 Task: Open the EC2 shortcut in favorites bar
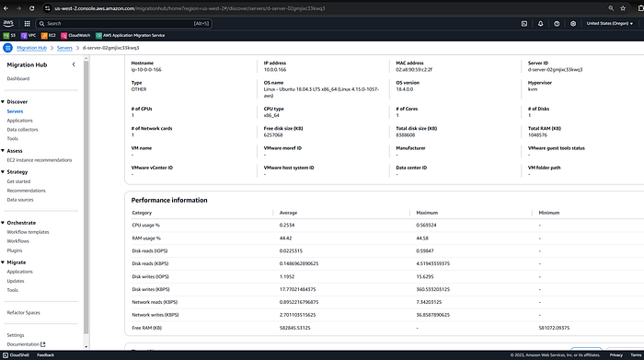click(x=49, y=35)
